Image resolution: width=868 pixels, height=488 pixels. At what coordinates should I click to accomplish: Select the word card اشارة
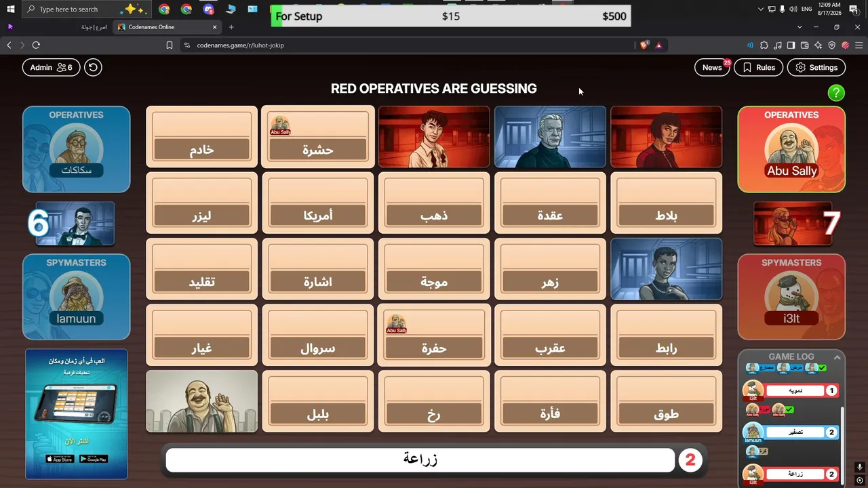(x=318, y=269)
